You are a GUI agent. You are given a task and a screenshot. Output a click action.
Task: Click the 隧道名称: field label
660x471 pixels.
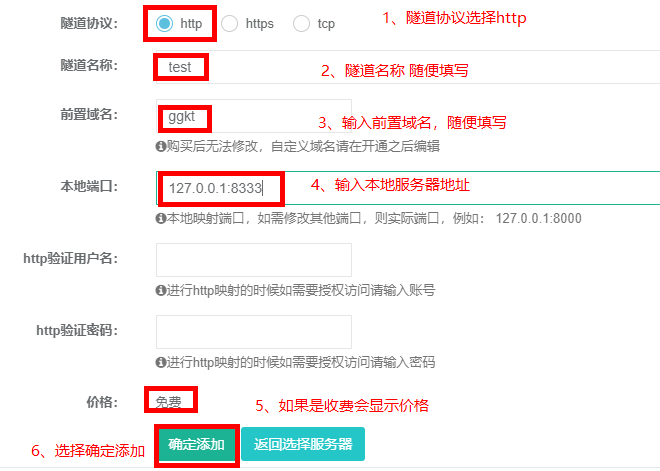(89, 65)
